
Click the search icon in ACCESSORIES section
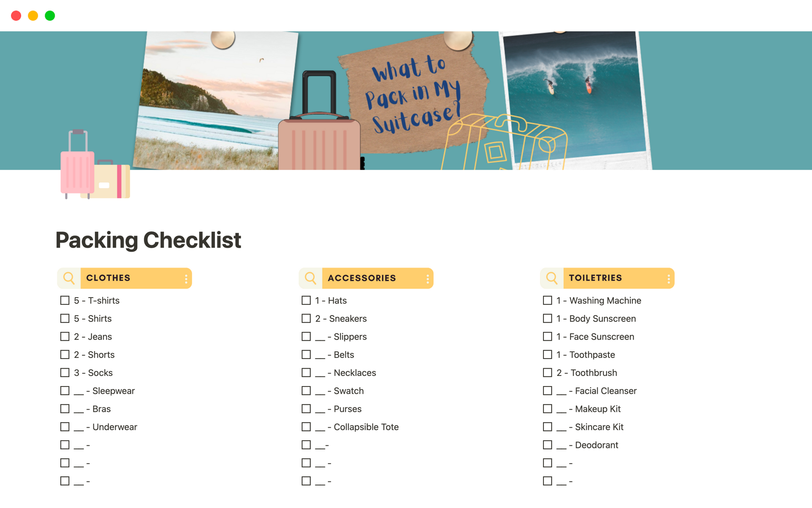point(310,277)
